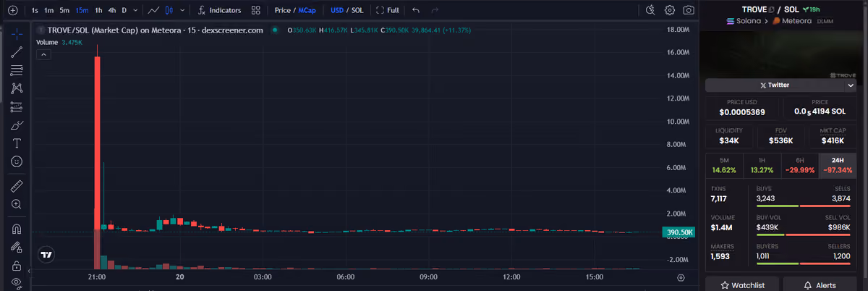868x291 pixels.
Task: Open the Fibonacci retracement tools
Action: [17, 70]
